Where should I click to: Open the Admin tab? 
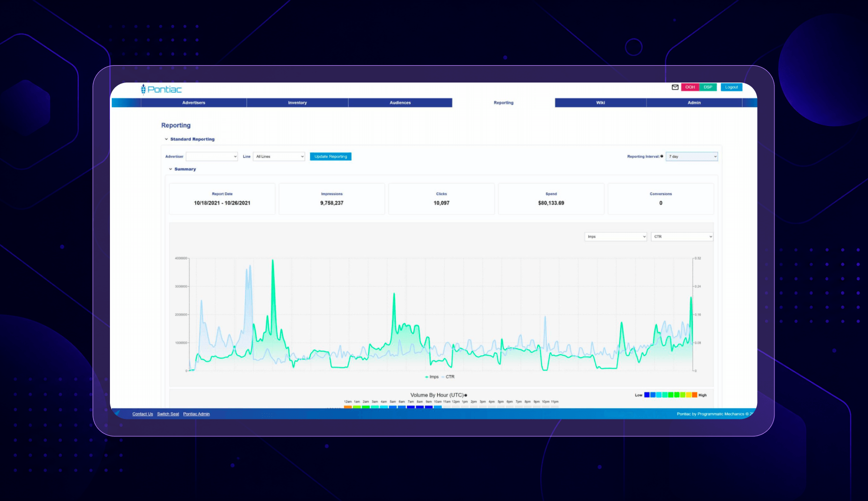(x=694, y=103)
